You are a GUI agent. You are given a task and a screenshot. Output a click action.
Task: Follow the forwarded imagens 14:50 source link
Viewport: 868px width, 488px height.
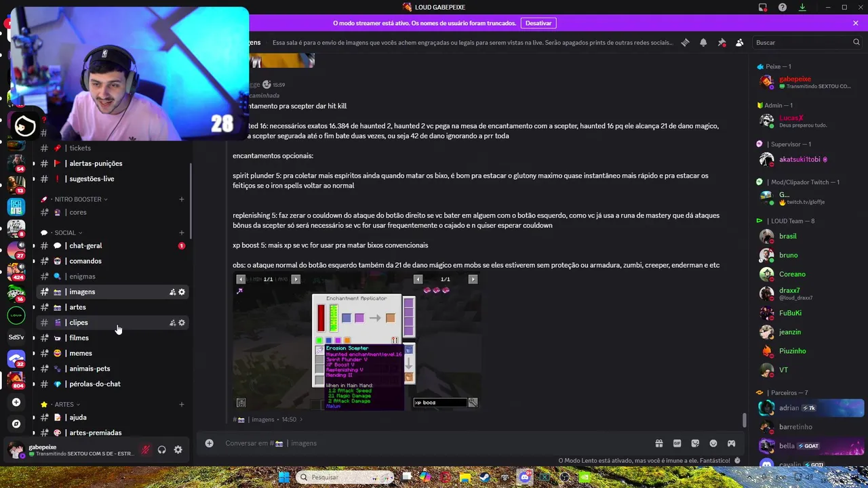pos(268,420)
